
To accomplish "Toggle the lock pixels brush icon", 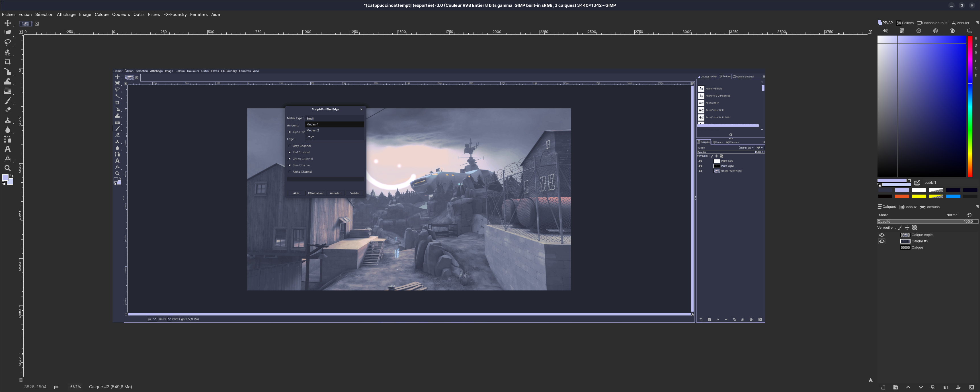I will 900,228.
